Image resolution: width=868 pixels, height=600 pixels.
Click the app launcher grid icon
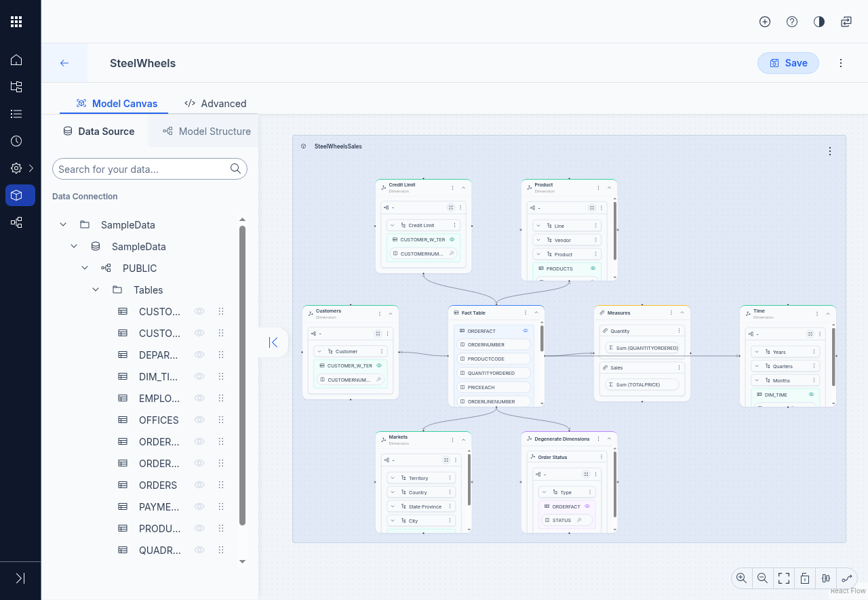coord(16,22)
